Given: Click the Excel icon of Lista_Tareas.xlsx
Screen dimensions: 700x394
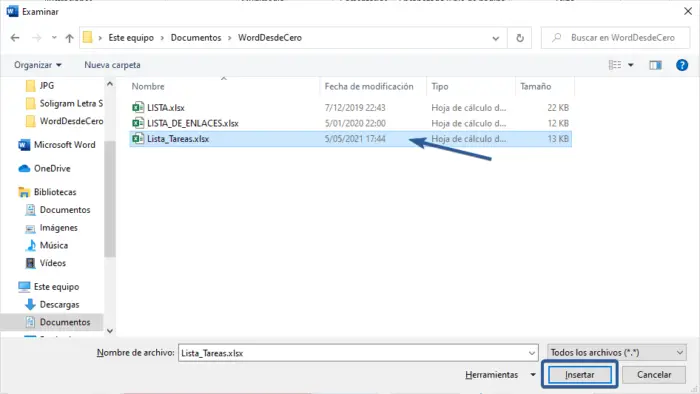Looking at the screenshot, I should [x=138, y=139].
